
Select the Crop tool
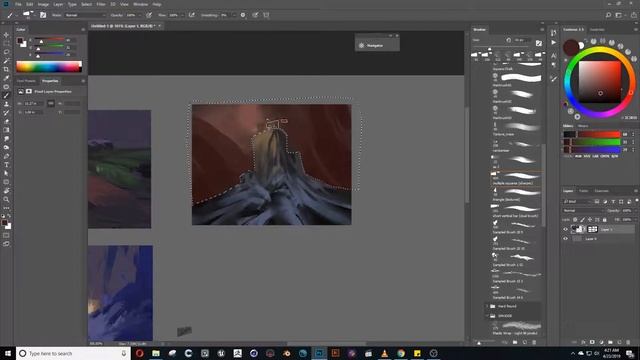pyautogui.click(x=6, y=69)
